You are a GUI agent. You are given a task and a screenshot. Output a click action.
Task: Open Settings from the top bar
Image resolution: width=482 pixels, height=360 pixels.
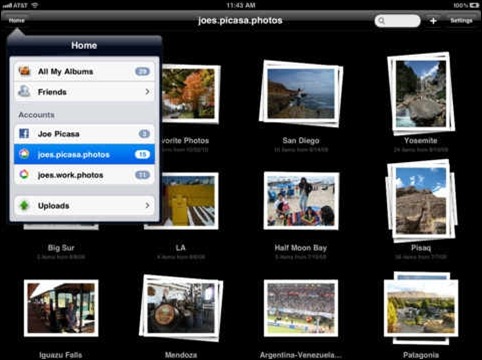pos(461,21)
